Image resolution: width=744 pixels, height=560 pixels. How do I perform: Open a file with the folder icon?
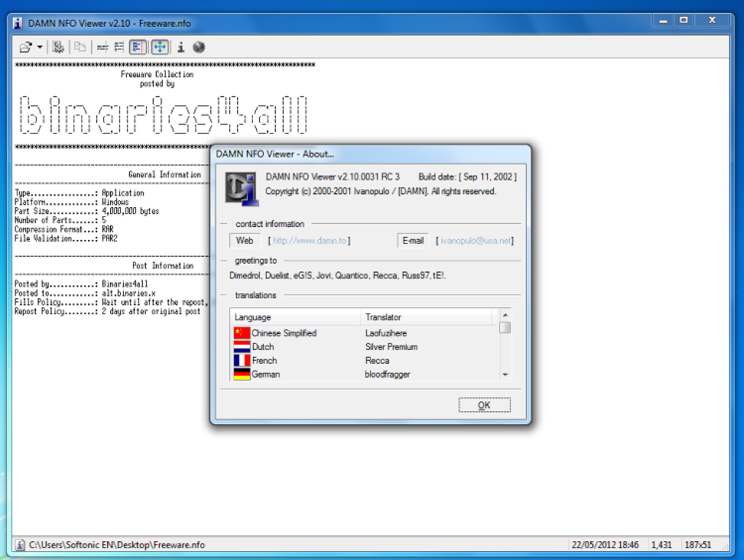pyautogui.click(x=26, y=47)
